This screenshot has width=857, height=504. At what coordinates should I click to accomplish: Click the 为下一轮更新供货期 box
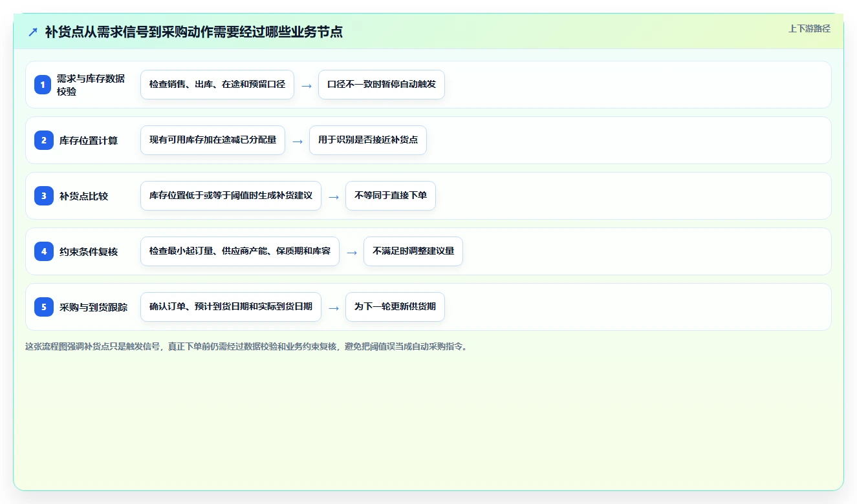pos(395,307)
